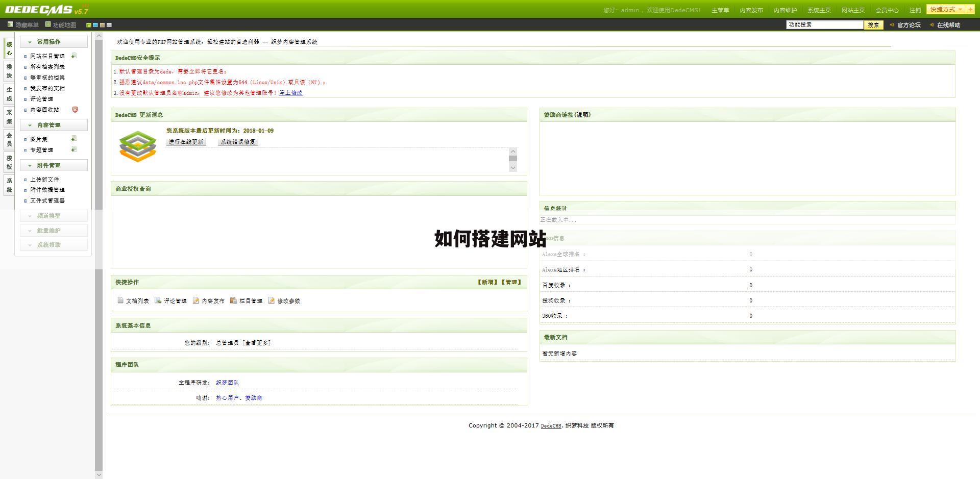
Task: Open 栏目管理 quick action icon
Action: click(x=233, y=300)
